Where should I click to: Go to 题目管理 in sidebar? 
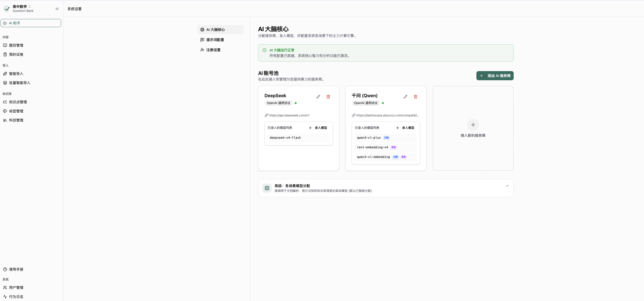pyautogui.click(x=16, y=45)
